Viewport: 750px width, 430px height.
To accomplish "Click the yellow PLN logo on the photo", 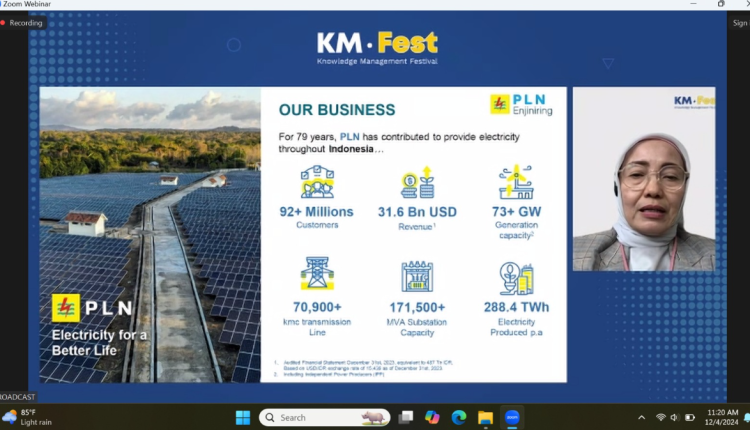I will [66, 308].
